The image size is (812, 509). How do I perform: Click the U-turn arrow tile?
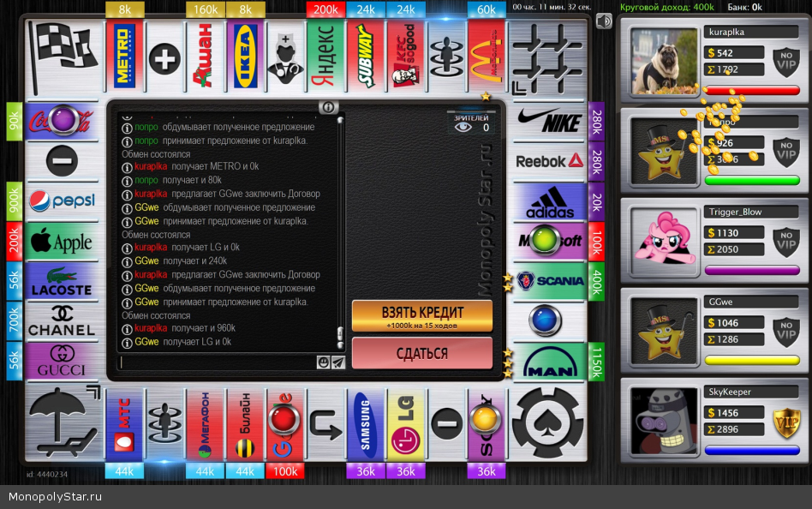pyautogui.click(x=325, y=424)
